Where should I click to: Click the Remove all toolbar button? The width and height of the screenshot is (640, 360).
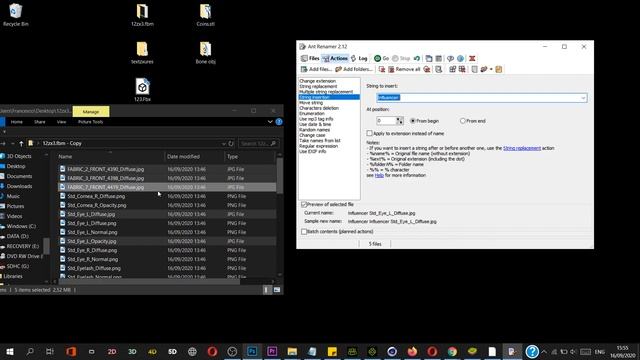click(x=404, y=69)
